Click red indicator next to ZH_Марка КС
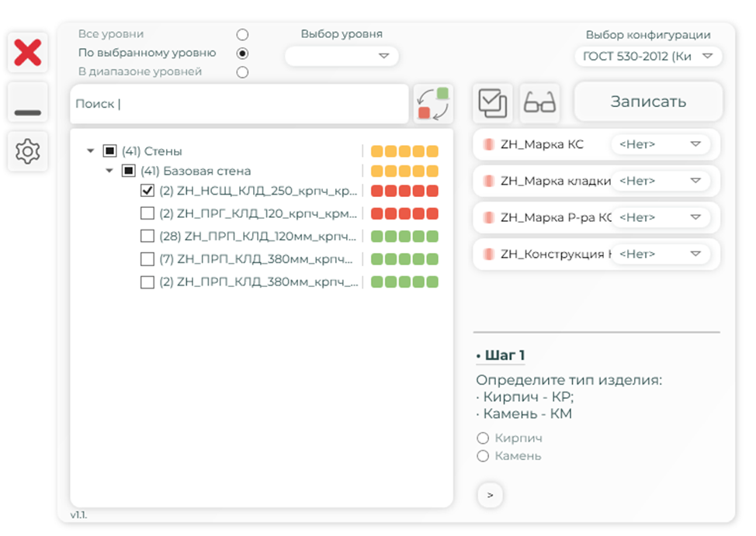This screenshot has height=536, width=756. (488, 144)
